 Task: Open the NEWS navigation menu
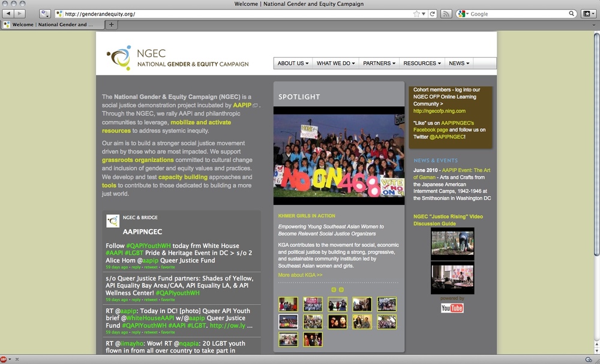click(459, 64)
